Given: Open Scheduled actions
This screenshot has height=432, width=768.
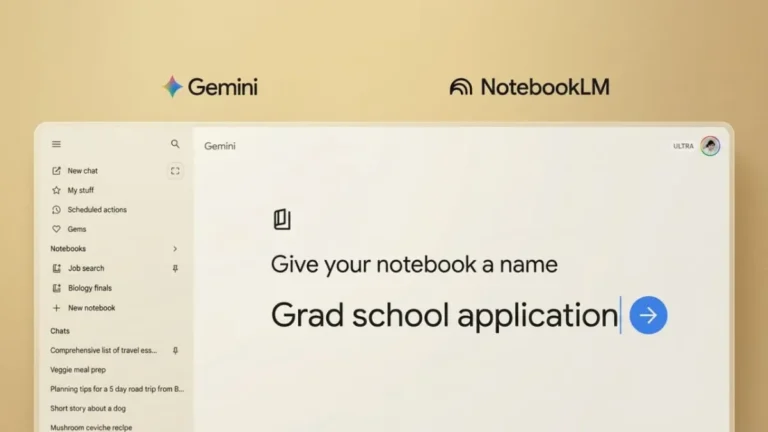Looking at the screenshot, I should tap(97, 210).
